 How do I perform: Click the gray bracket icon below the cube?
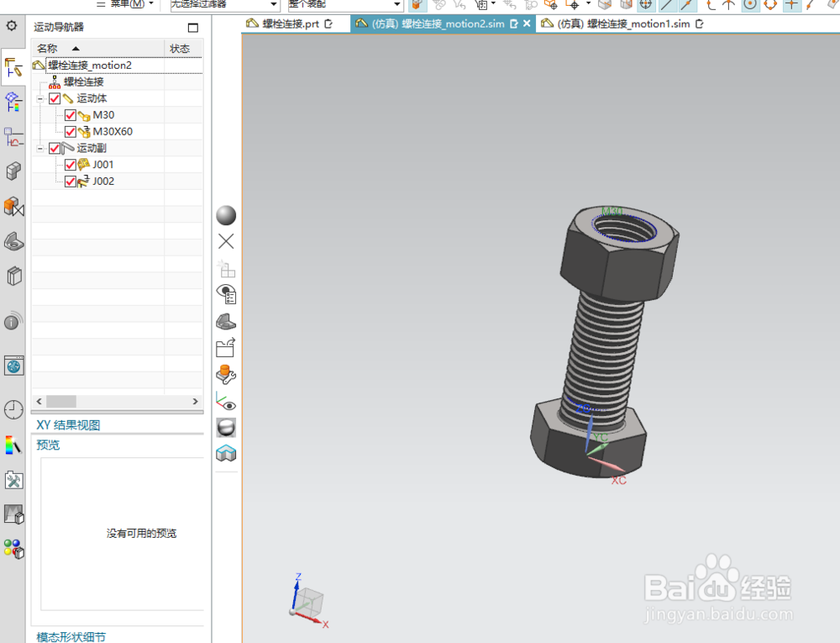tap(14, 242)
